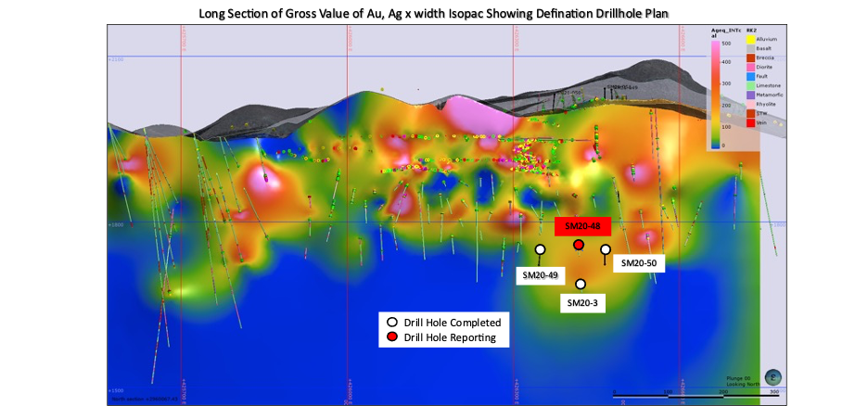The image size is (868, 406).
Task: Select the red Vein legend swatch
Action: (x=750, y=122)
